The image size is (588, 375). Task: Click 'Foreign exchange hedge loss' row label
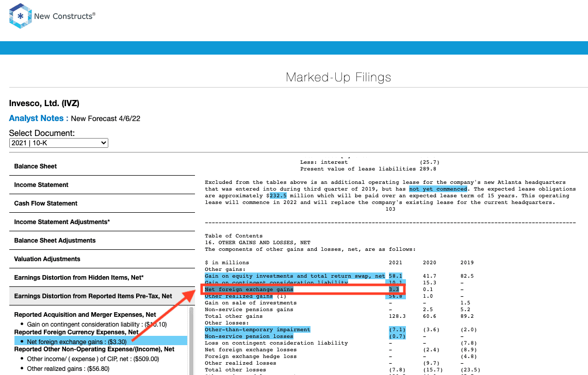coord(251,356)
